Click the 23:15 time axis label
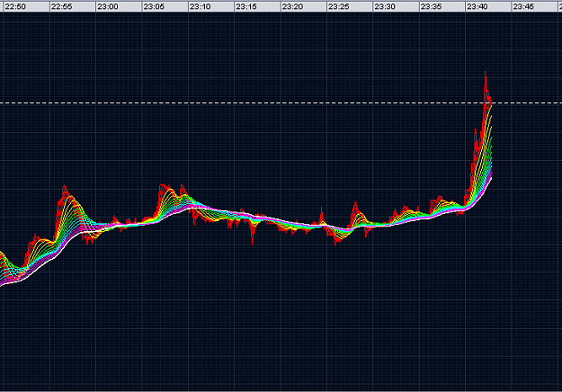The image size is (562, 392). pyautogui.click(x=246, y=7)
